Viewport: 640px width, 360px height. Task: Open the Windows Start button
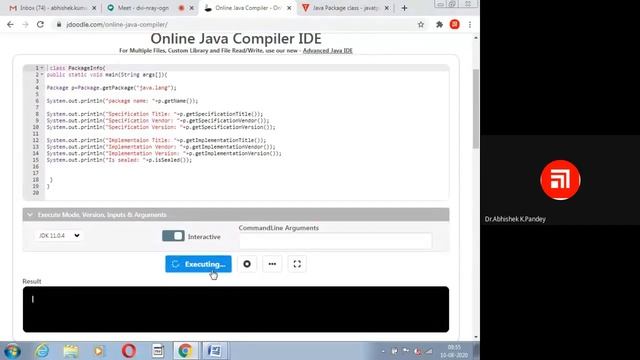[12, 351]
